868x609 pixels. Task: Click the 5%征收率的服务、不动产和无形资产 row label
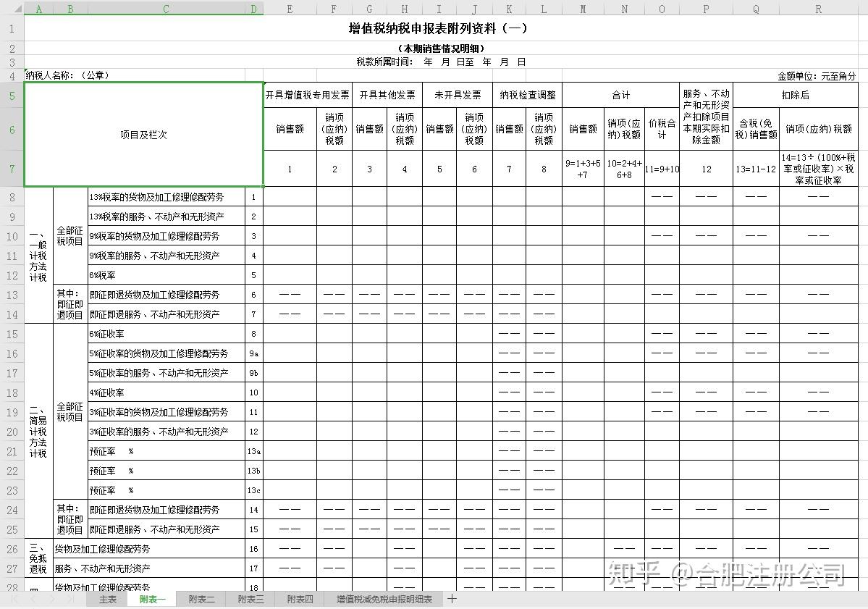pyautogui.click(x=166, y=373)
